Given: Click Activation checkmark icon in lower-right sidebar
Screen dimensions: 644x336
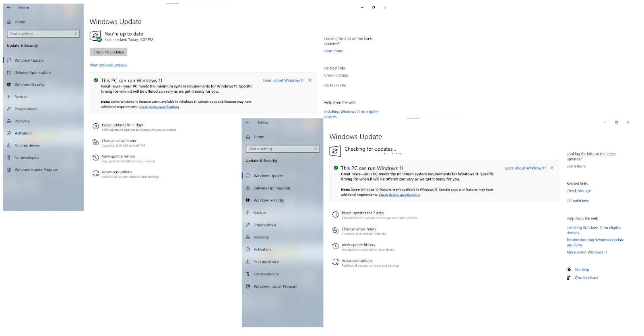Looking at the screenshot, I should tap(248, 249).
